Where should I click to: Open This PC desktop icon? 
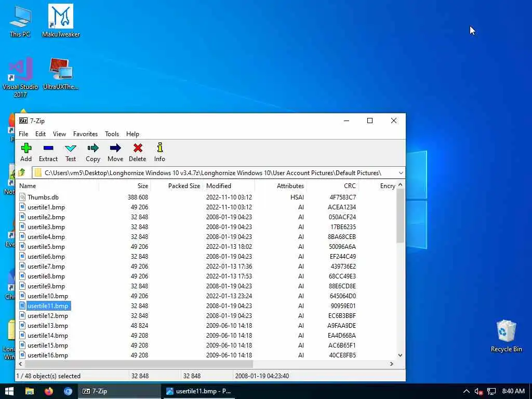point(20,21)
